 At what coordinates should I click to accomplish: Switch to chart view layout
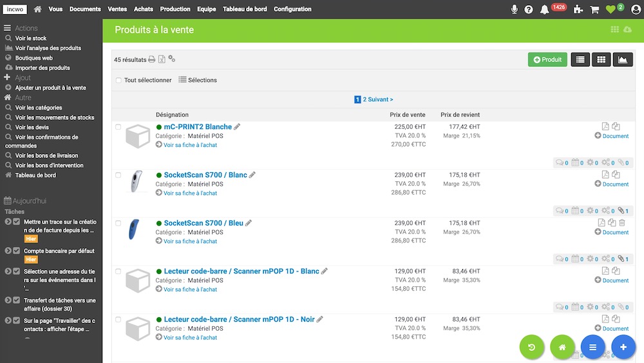pos(623,59)
